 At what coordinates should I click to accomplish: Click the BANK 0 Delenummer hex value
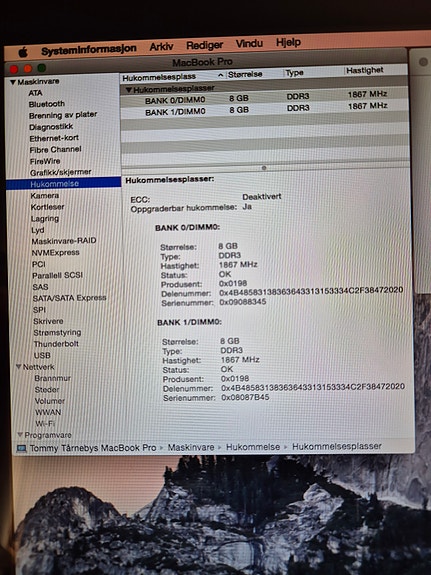[x=311, y=291]
